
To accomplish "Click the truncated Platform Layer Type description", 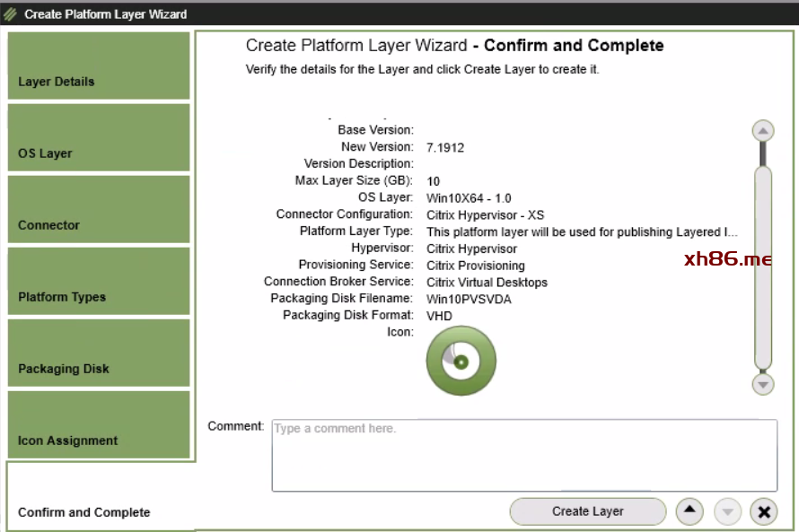I will tap(582, 231).
